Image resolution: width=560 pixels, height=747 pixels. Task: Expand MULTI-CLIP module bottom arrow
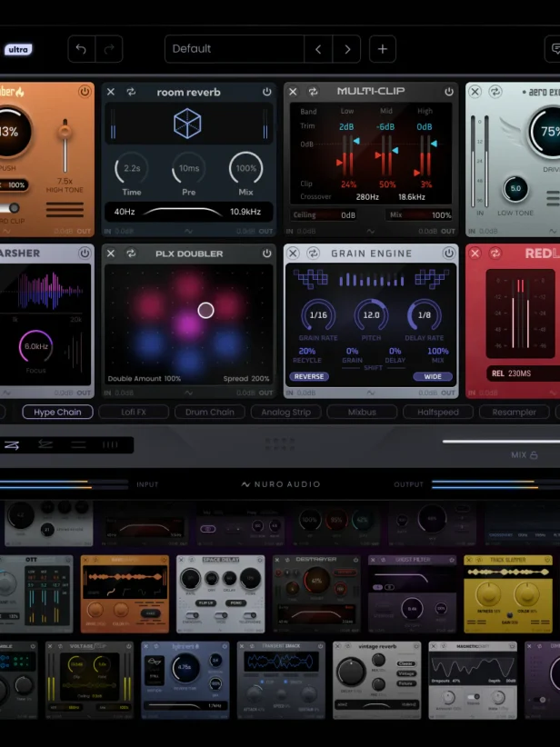click(370, 232)
